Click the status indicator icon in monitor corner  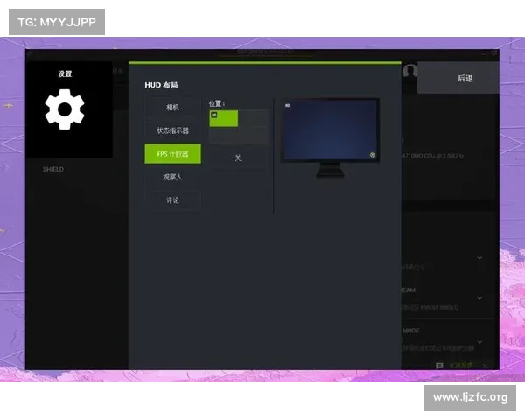tap(373, 156)
